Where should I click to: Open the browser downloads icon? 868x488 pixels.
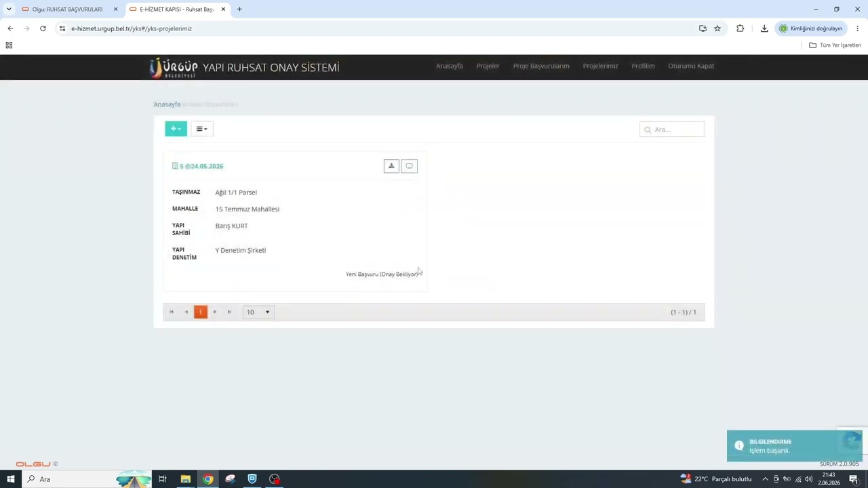pyautogui.click(x=764, y=28)
